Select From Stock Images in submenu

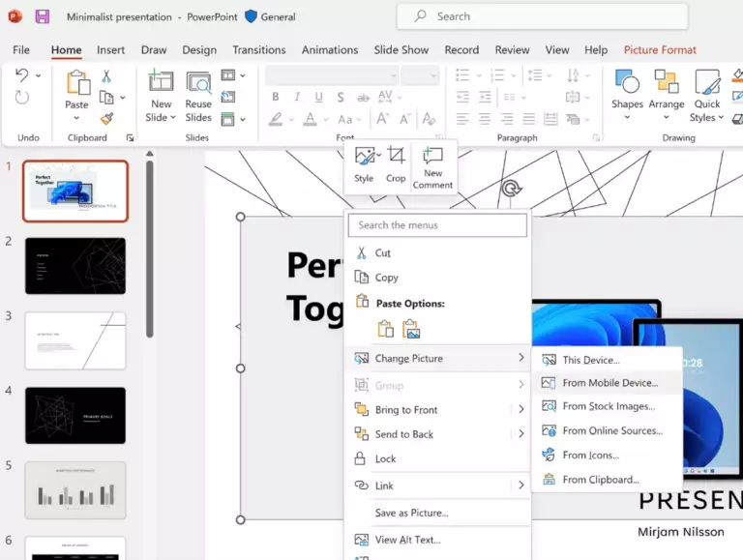(x=609, y=406)
